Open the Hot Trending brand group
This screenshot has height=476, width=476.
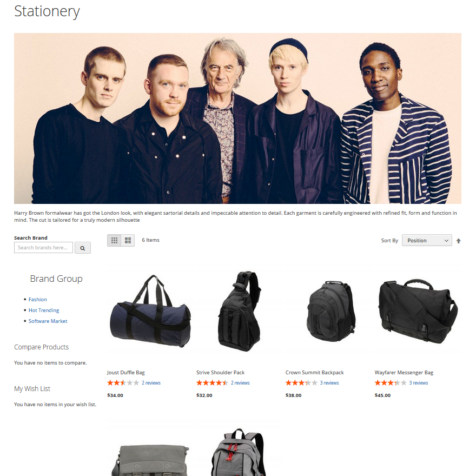44,310
